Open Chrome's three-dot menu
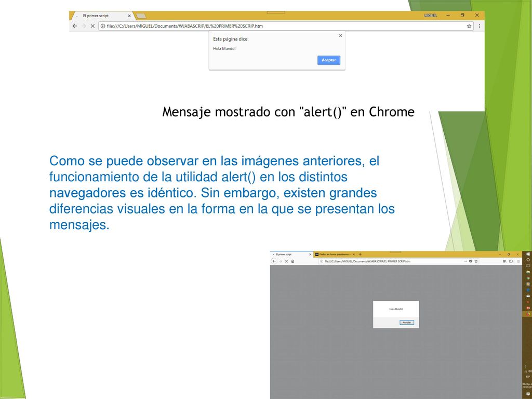532x399 pixels. [x=480, y=26]
